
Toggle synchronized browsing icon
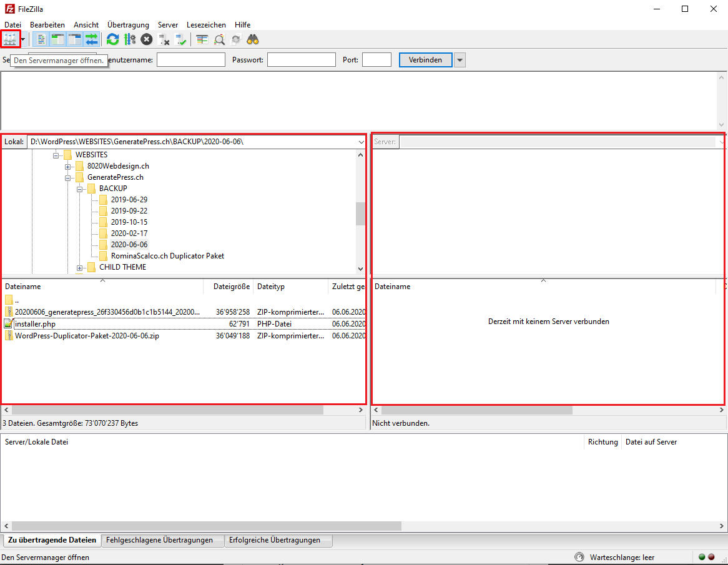click(236, 40)
